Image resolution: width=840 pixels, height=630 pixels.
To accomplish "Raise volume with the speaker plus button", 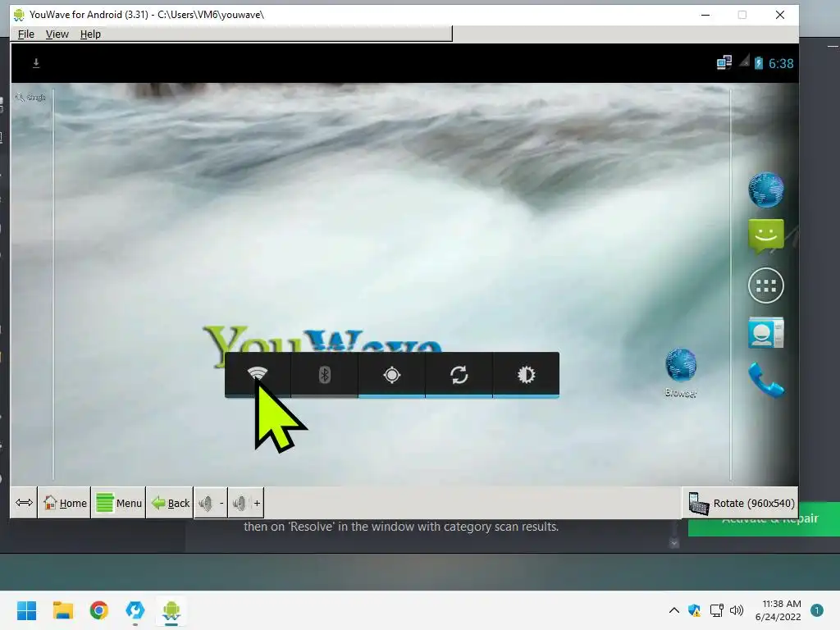I will [x=246, y=503].
